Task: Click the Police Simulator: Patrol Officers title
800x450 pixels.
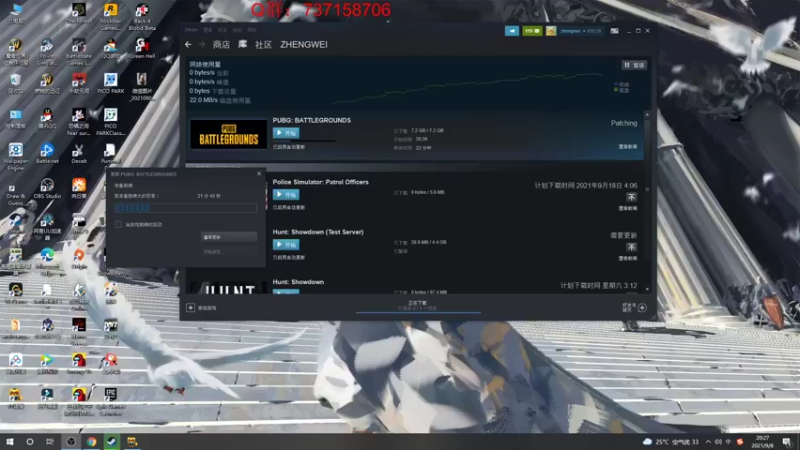Action: (x=320, y=182)
